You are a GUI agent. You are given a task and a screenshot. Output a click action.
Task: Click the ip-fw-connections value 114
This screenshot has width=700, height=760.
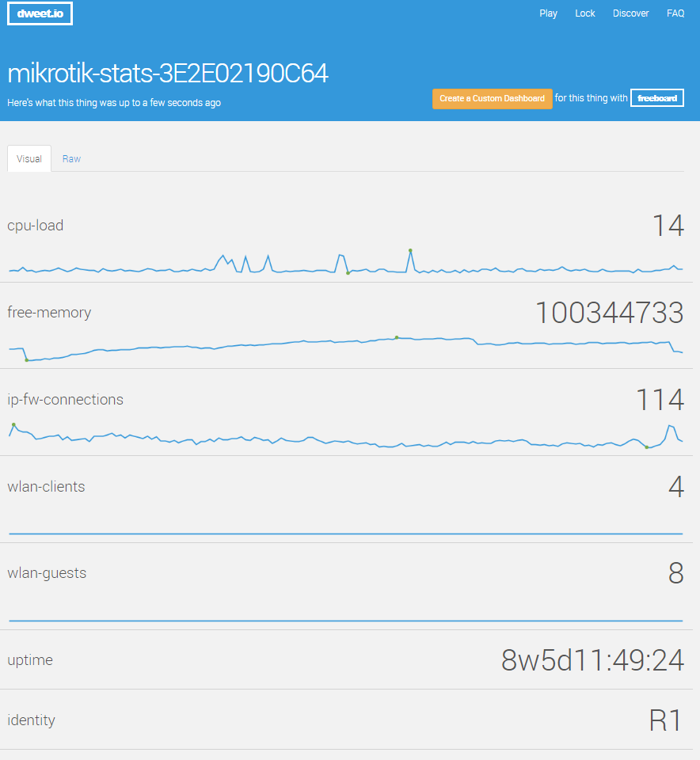660,400
